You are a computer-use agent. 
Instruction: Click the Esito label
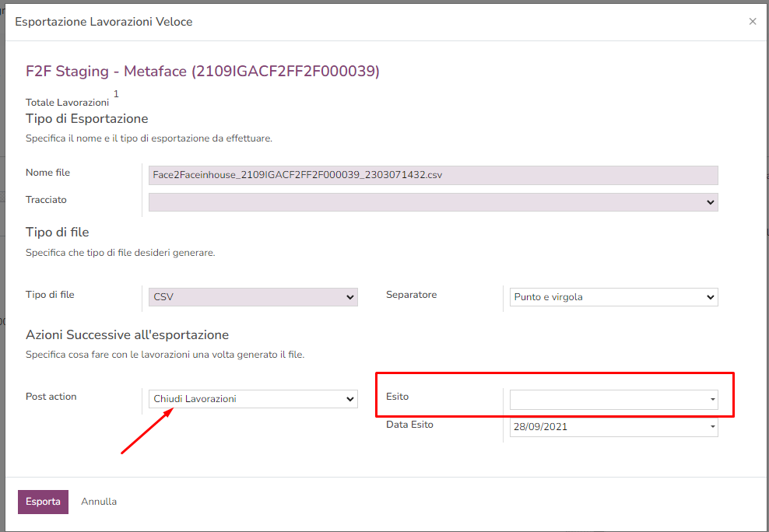point(397,397)
